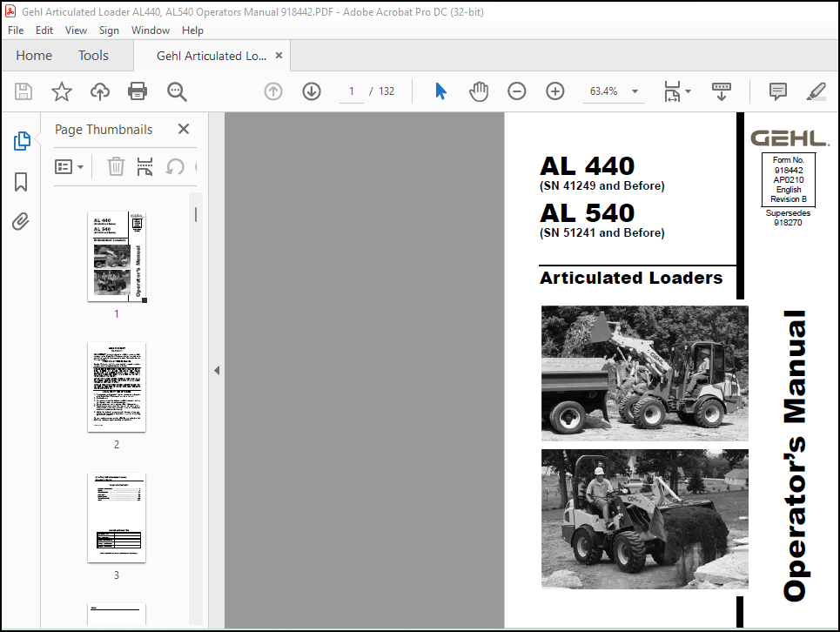Click the Save file icon
The height and width of the screenshot is (632, 840).
[x=23, y=91]
